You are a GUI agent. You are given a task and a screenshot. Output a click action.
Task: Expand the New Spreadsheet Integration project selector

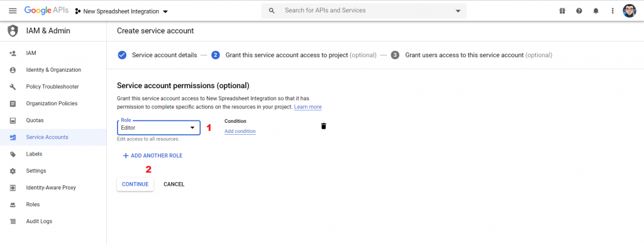(x=121, y=11)
